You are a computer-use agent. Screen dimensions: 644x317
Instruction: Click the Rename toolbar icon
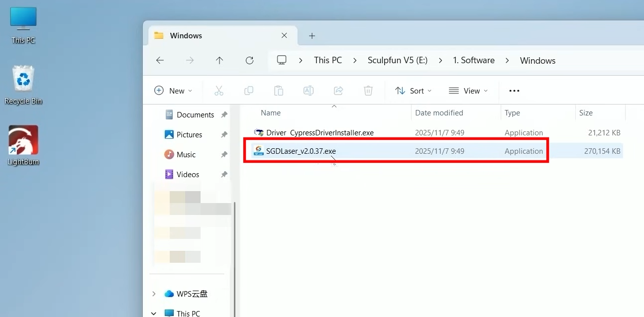pos(309,91)
